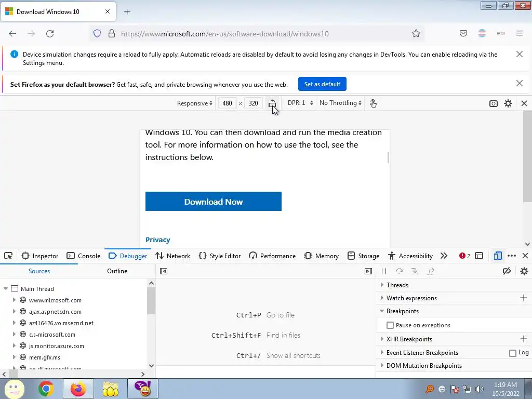Select the Sources tab

[x=39, y=271]
